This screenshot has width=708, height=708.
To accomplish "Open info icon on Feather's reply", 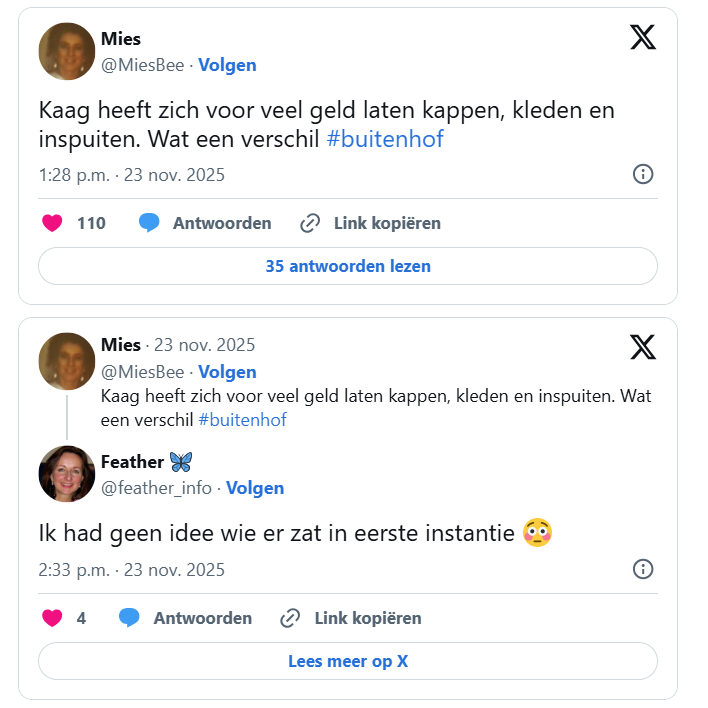I will click(643, 569).
